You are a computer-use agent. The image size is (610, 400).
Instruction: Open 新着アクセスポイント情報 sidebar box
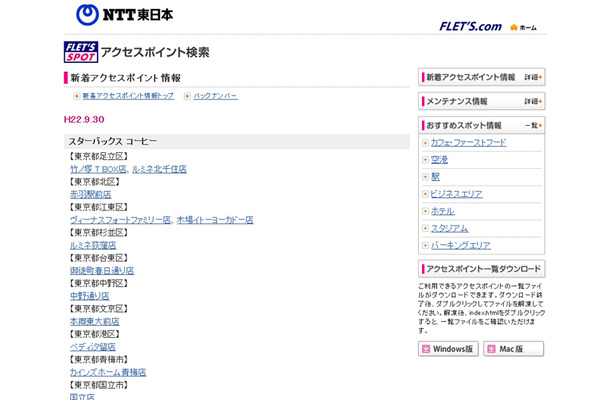482,77
